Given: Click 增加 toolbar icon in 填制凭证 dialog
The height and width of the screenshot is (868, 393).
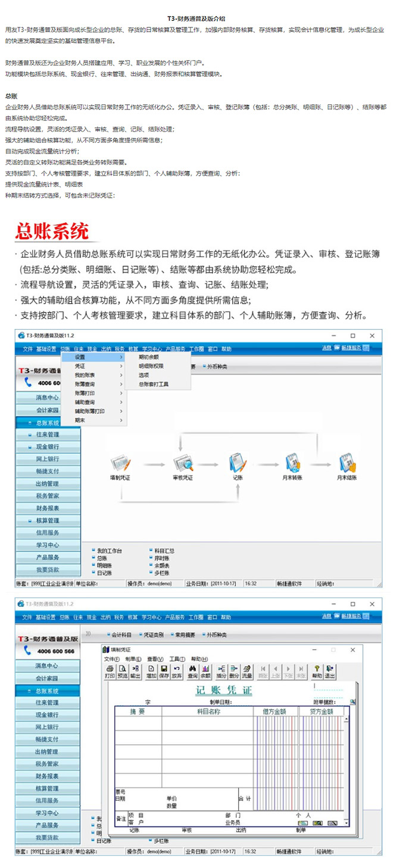Looking at the screenshot, I should (x=151, y=672).
